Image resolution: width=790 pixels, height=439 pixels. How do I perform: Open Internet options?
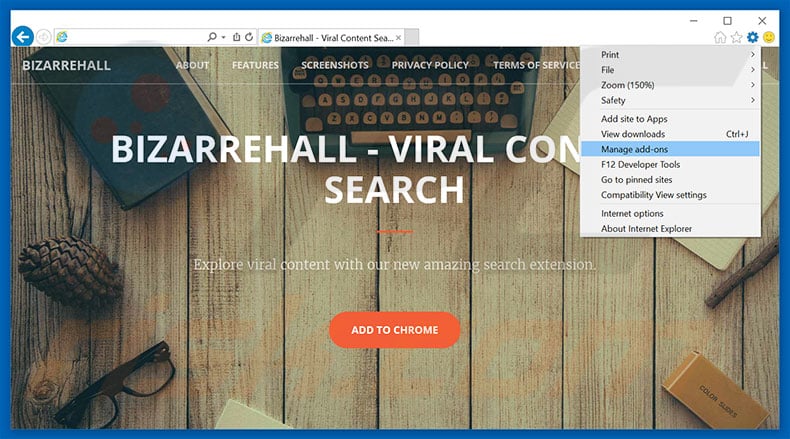click(670, 213)
